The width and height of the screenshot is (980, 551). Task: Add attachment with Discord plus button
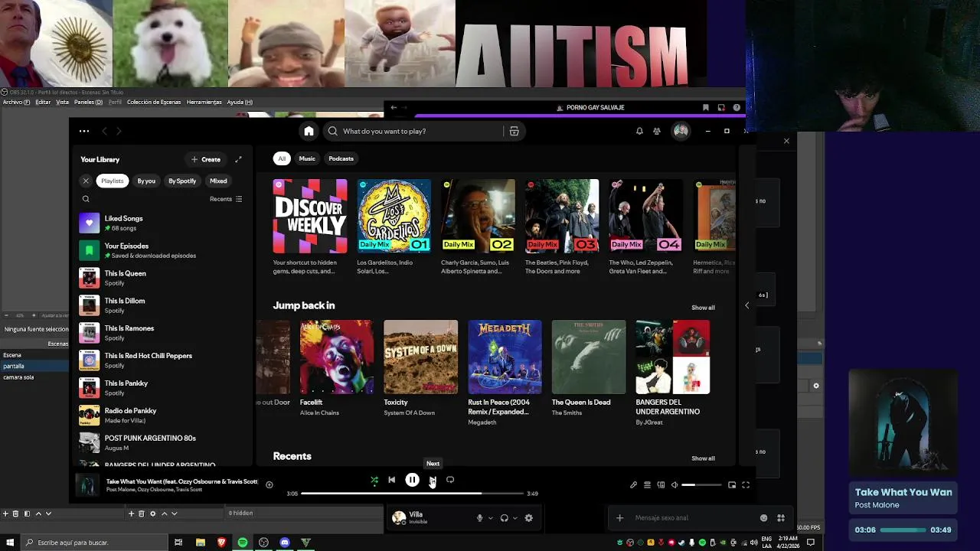pyautogui.click(x=619, y=518)
